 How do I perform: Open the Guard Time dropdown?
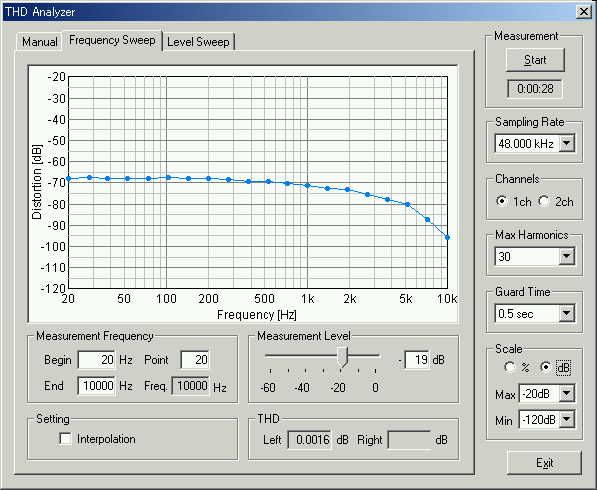[567, 313]
